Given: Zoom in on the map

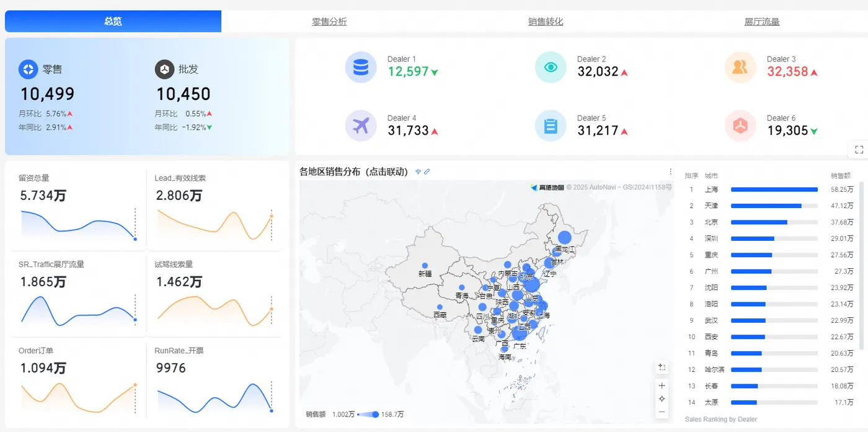Looking at the screenshot, I should tap(662, 385).
